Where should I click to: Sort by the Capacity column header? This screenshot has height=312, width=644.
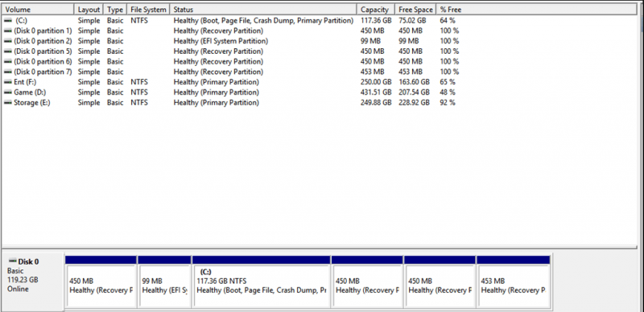(x=376, y=10)
